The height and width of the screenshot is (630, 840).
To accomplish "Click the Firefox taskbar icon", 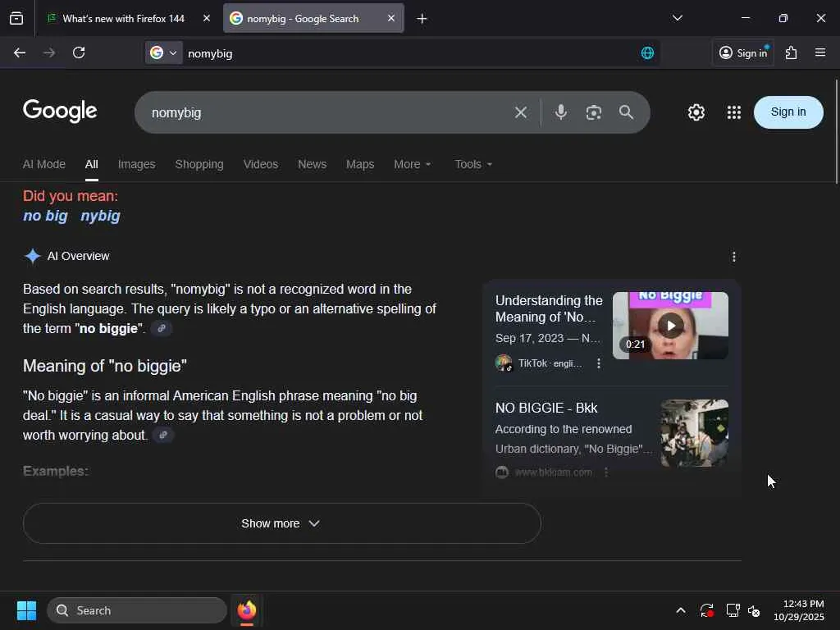I will [x=246, y=610].
